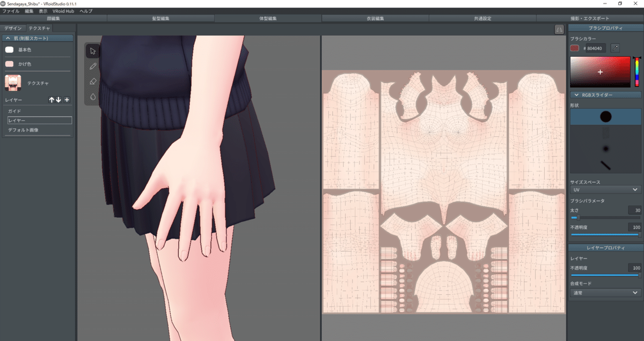Toggle mirror icon above the UV view

click(559, 29)
